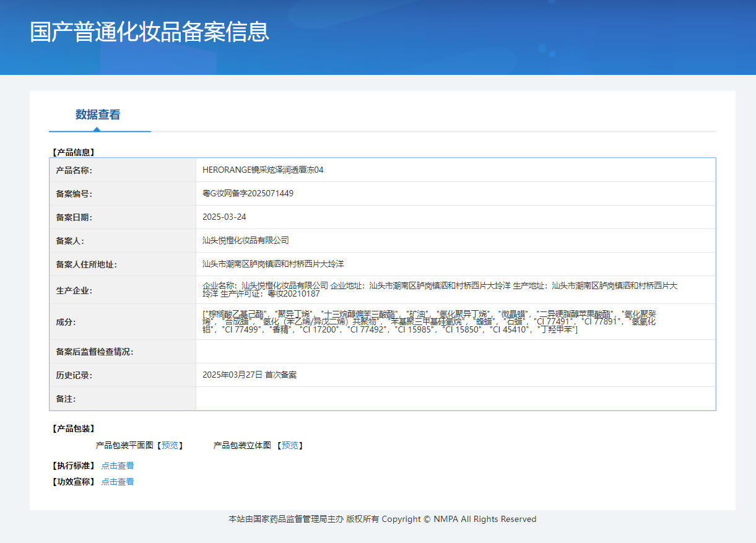Image resolution: width=756 pixels, height=543 pixels.
Task: Click the 【产品包装】 section heading
Action: pos(73,428)
